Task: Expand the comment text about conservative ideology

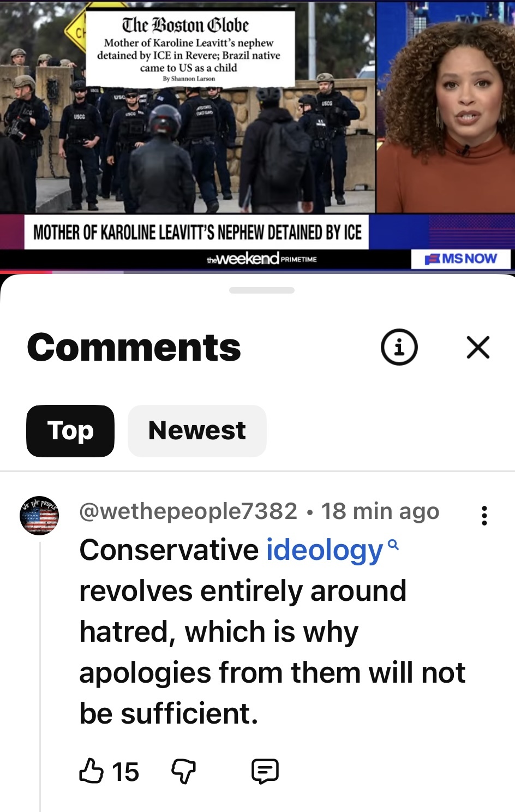Action: [x=272, y=631]
